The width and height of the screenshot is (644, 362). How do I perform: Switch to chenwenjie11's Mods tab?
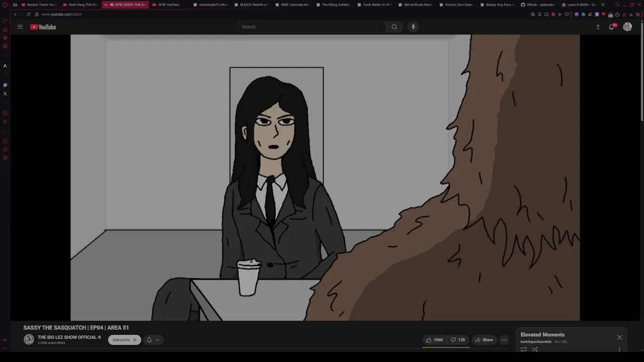[x=210, y=5]
